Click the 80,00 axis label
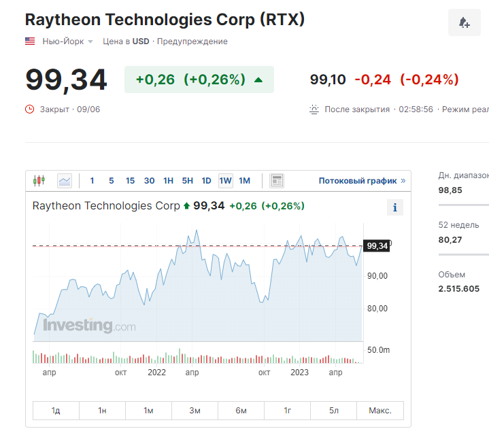Screen dimensions: 489x448 [377, 309]
